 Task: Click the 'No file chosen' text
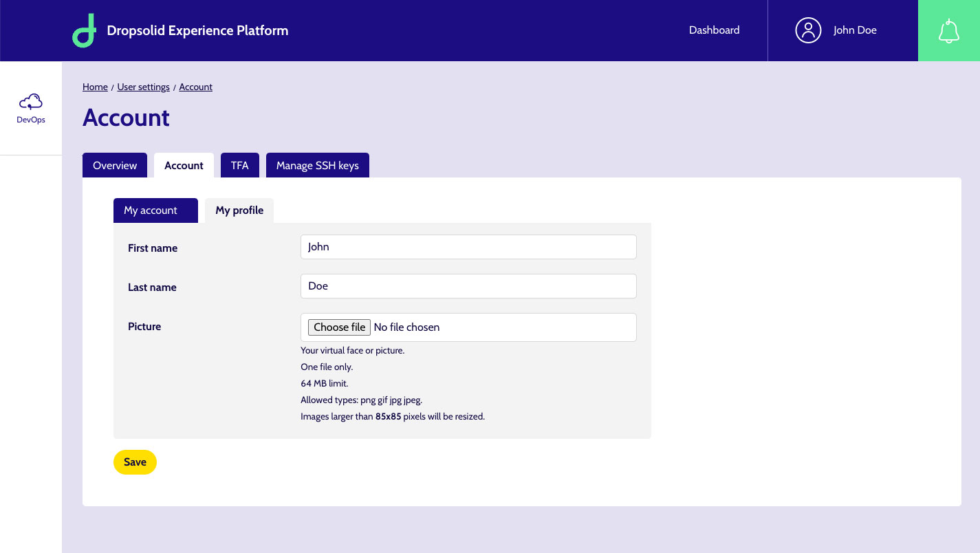click(406, 327)
